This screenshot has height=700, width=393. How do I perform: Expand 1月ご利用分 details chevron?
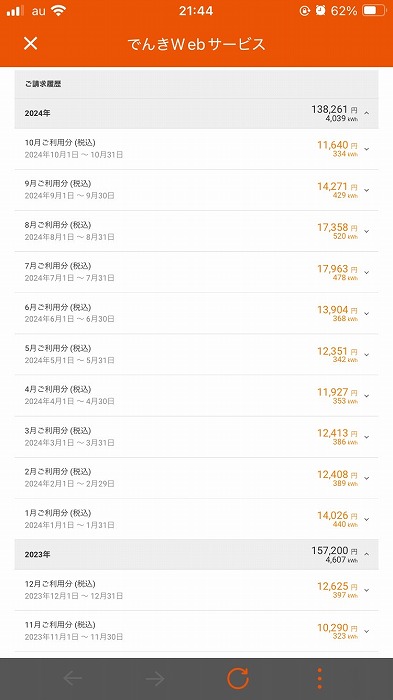click(367, 519)
